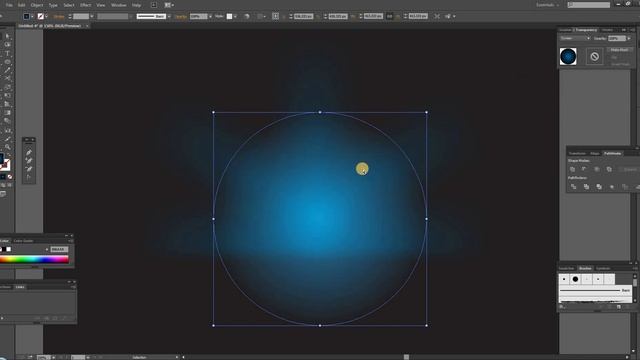The height and width of the screenshot is (360, 640).
Task: Open the fill color dropdown in control bar
Action: 32,16
